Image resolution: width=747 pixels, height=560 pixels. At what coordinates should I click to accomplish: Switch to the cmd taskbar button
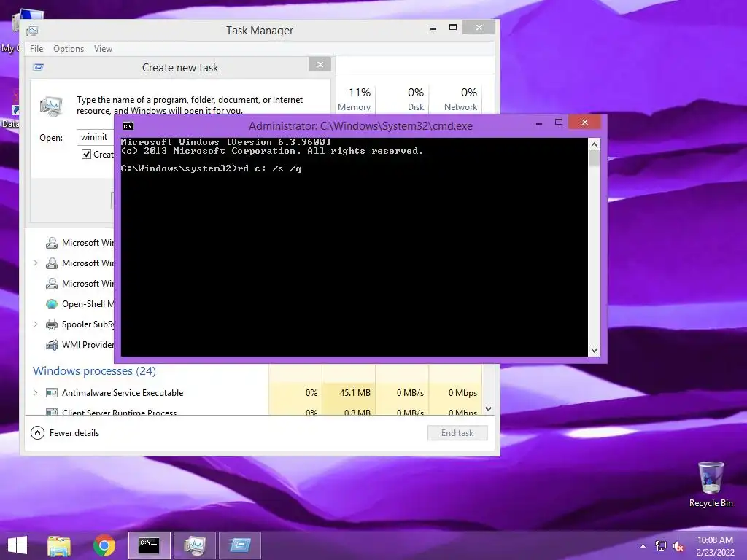click(x=149, y=545)
